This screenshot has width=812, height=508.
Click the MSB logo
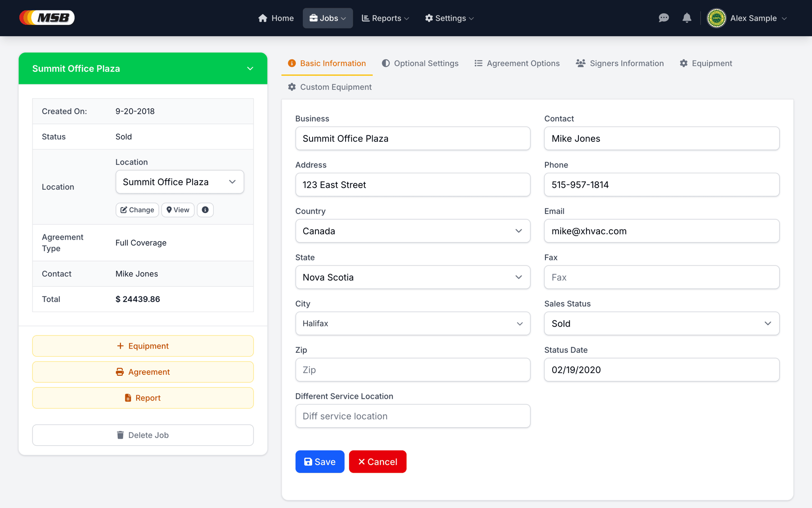click(x=47, y=18)
